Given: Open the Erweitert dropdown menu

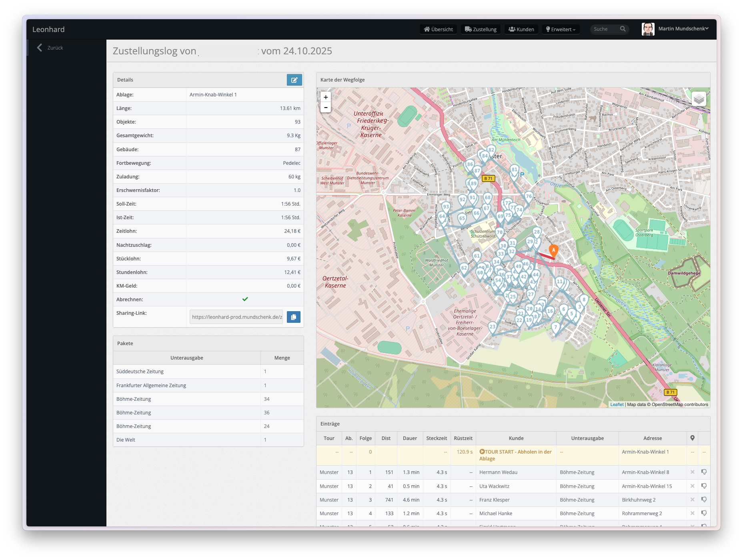Looking at the screenshot, I should [x=561, y=29].
